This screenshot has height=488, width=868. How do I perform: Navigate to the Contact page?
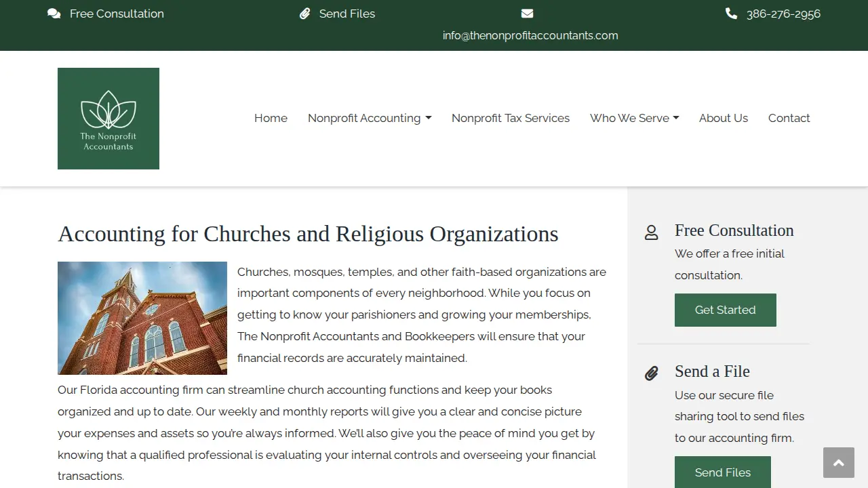(x=789, y=118)
